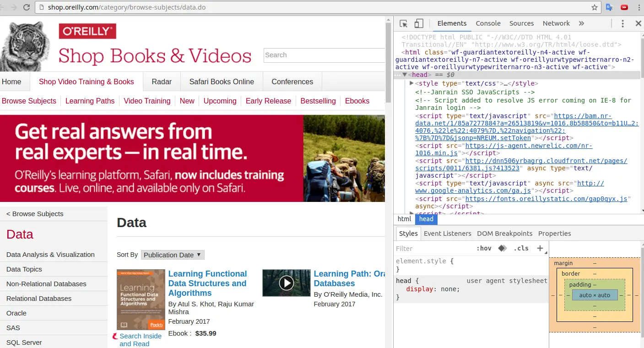Viewport: 644px width, 348px height.
Task: Collapse the head element in the DOM tree
Action: pos(405,75)
